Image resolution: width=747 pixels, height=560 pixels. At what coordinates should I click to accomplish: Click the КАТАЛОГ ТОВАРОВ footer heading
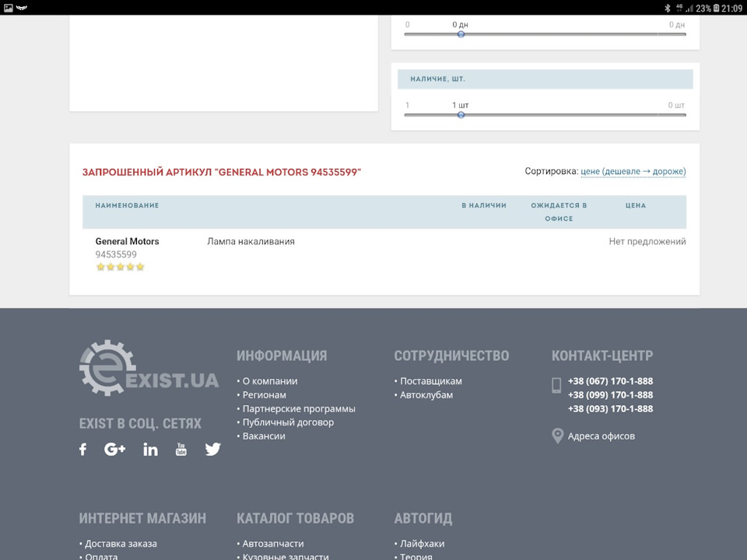coord(296,518)
